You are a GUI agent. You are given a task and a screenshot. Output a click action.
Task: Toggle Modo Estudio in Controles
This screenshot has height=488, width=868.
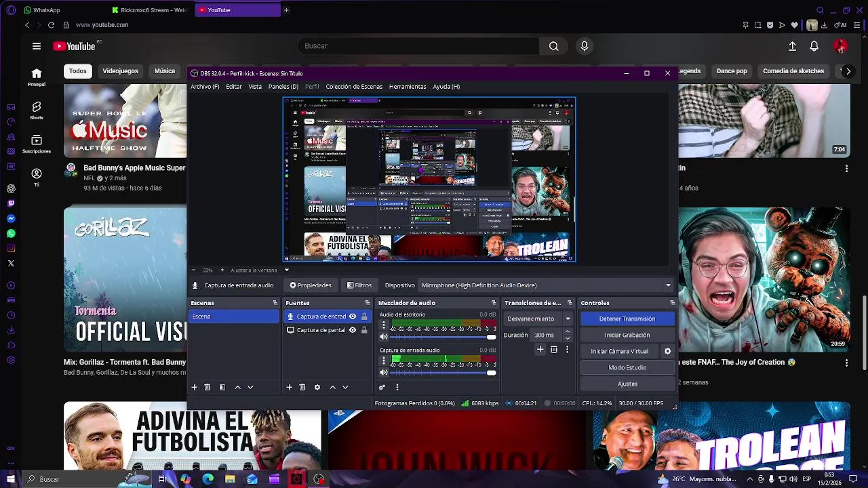pyautogui.click(x=627, y=367)
